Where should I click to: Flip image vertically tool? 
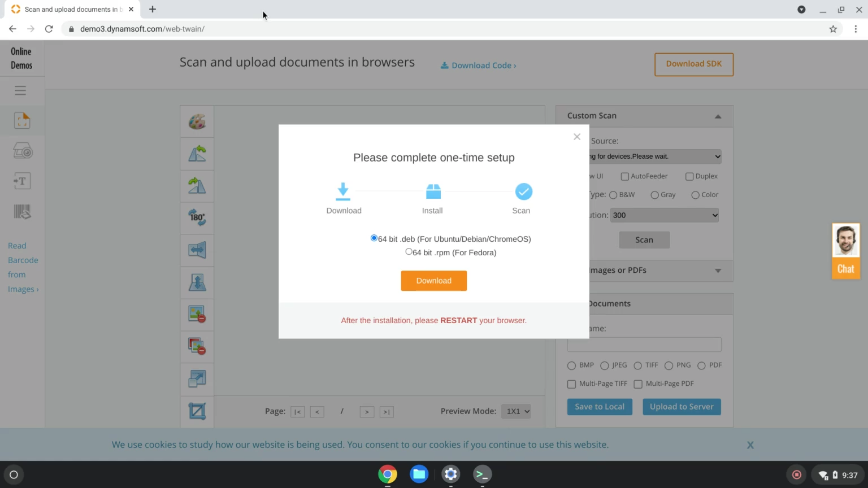pos(197,282)
